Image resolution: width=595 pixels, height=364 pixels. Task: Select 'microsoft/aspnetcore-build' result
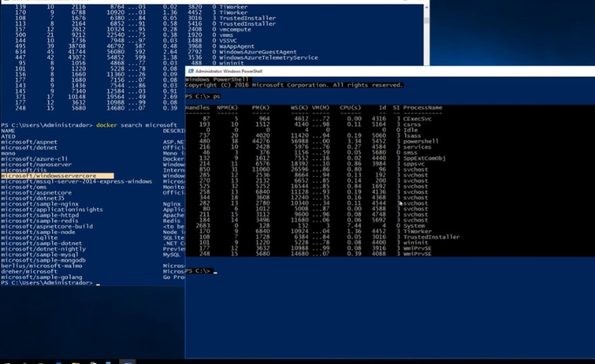pos(47,227)
